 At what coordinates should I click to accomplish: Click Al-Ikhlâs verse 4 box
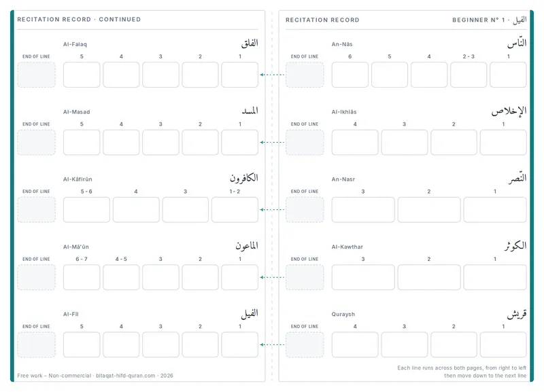(x=355, y=142)
